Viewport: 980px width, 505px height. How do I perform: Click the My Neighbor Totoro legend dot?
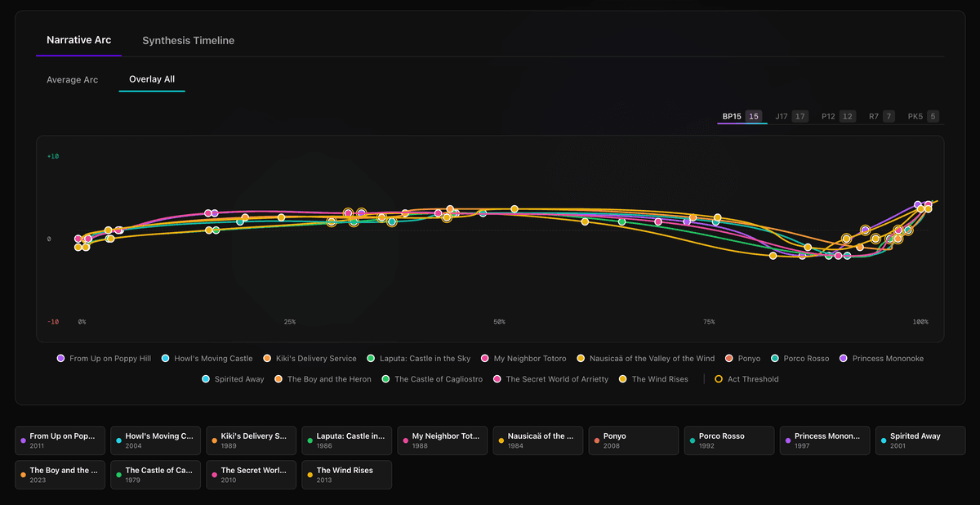click(486, 359)
